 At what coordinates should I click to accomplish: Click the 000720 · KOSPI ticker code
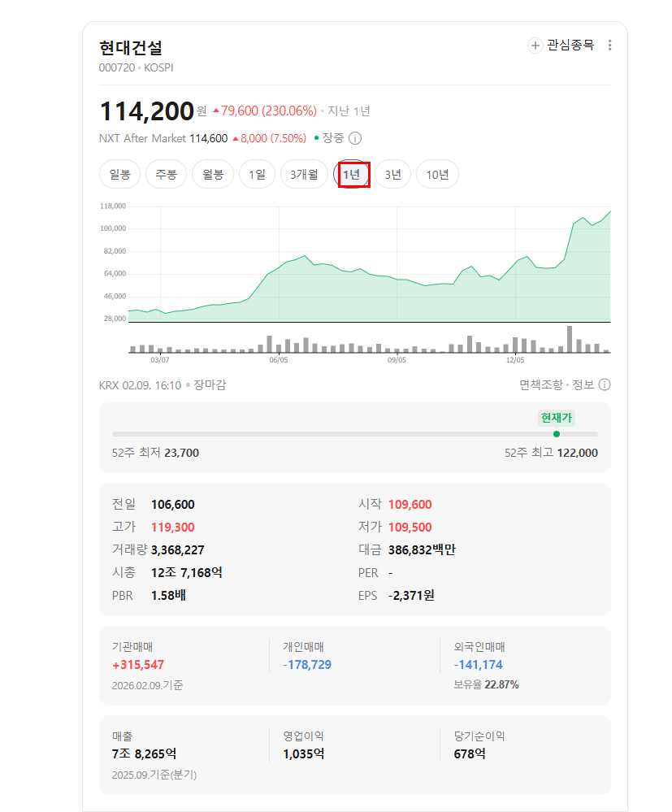pos(137,67)
